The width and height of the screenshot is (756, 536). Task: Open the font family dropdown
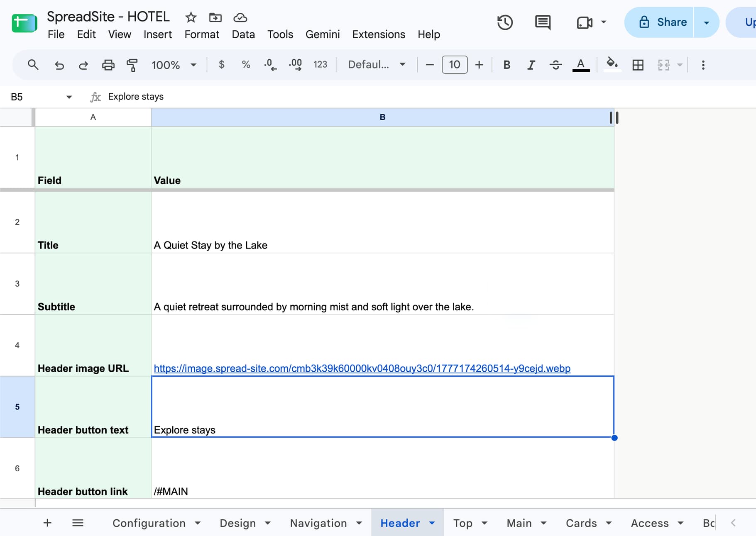click(x=377, y=65)
